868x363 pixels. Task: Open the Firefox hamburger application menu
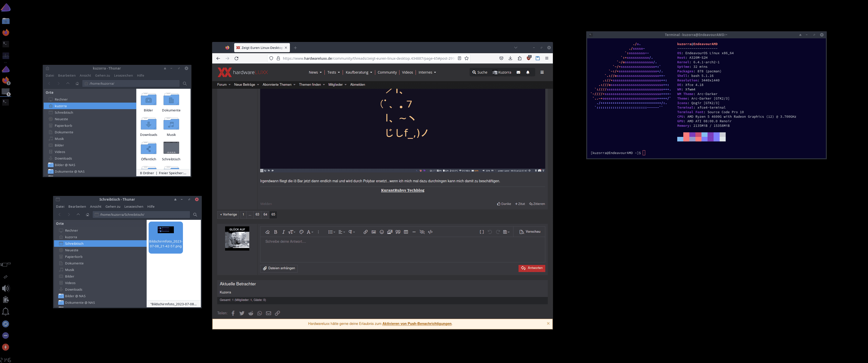(547, 58)
